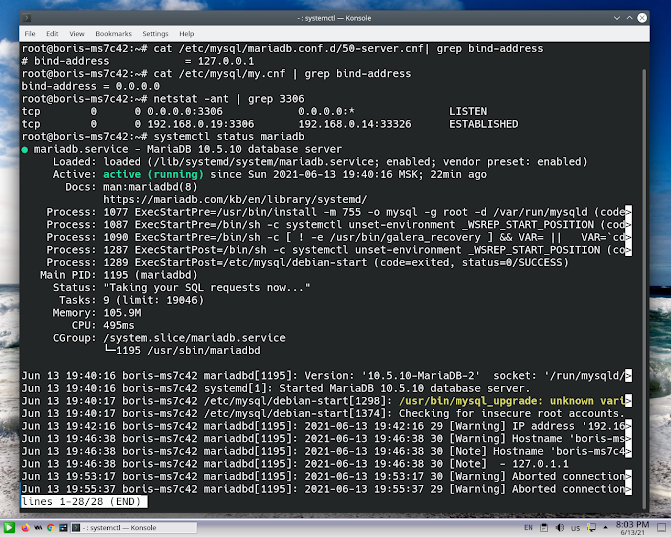Click the green mariadb.service status dot
The image size is (671, 537).
coord(25,150)
